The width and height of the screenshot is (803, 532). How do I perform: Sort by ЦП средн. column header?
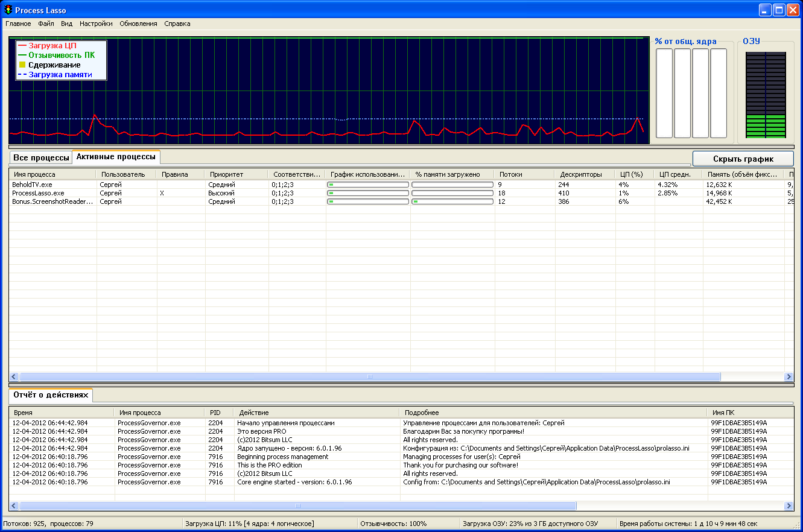point(678,174)
